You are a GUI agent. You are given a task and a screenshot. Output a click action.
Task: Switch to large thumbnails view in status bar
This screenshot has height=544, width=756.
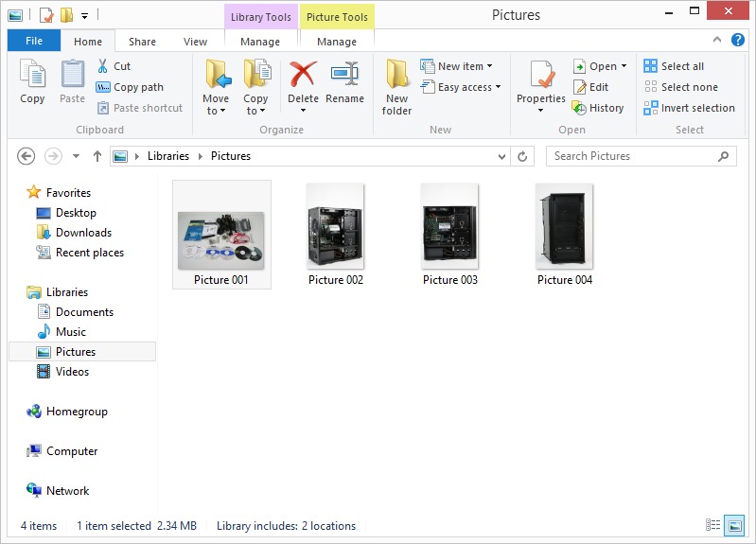tap(733, 525)
